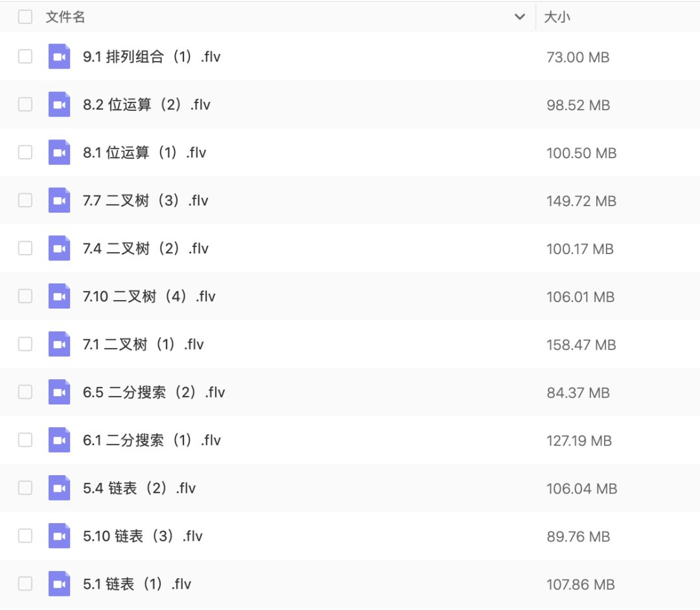Click video icon of 6.5 二分搜索（2）.flv
The width and height of the screenshot is (700, 610).
point(59,392)
